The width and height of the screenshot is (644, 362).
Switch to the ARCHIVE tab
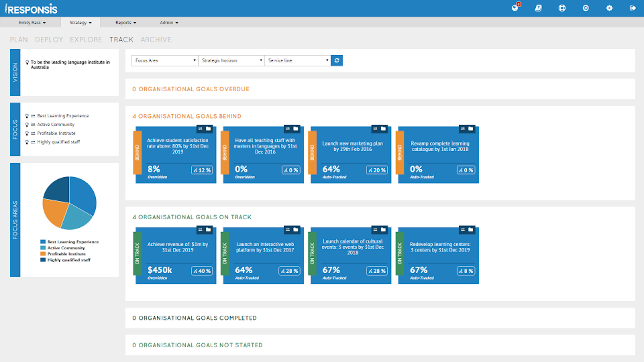tap(156, 39)
